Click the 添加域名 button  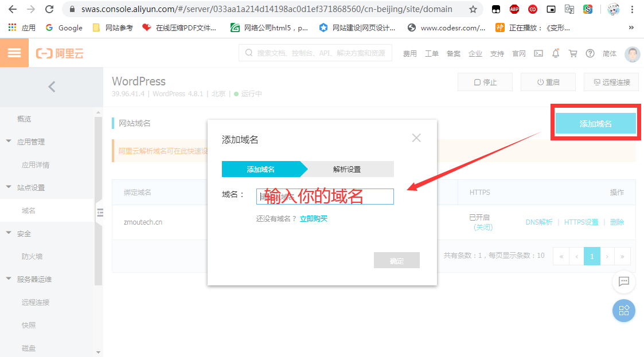[x=595, y=124]
